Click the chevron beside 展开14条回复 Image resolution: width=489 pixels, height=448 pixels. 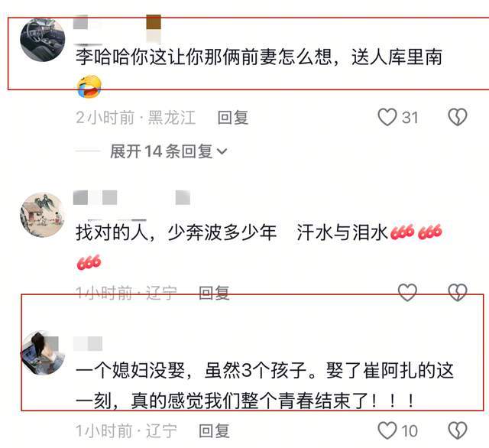[x=222, y=152]
